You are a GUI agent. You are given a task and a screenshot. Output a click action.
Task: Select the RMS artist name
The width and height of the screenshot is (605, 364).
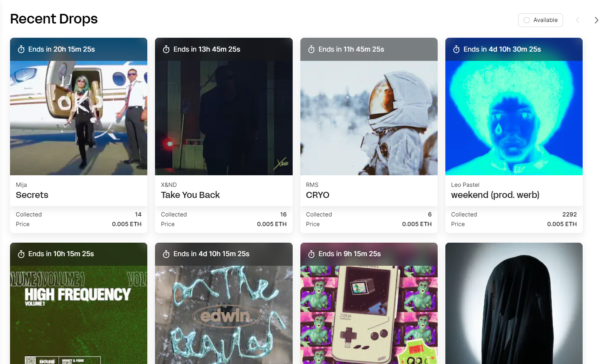(x=312, y=185)
